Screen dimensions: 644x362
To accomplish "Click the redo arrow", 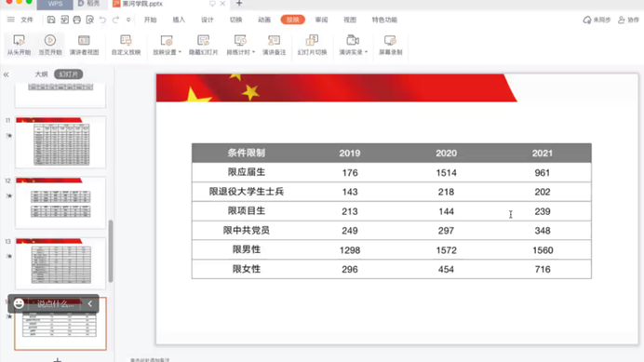I will (x=115, y=20).
